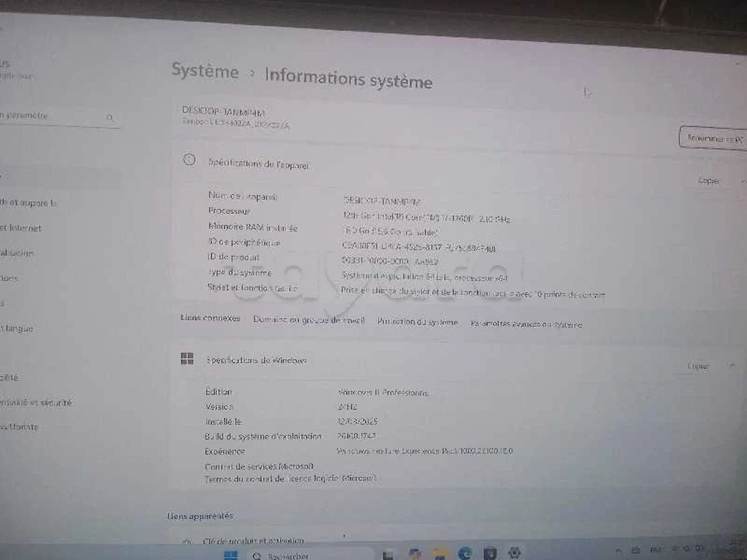Viewport: 747px width, 560px height.
Task: Click the Windows logo beside Spécifications de Windows
Action: point(187,358)
